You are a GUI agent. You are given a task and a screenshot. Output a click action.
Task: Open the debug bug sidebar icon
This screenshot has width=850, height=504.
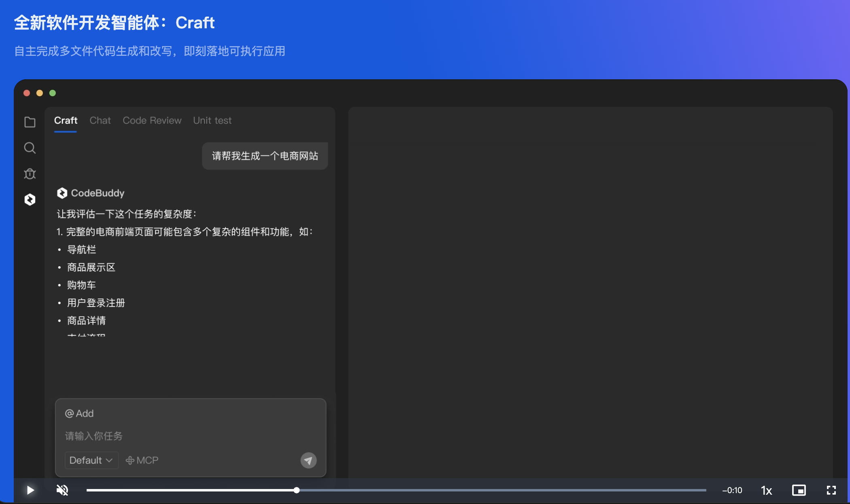click(30, 174)
